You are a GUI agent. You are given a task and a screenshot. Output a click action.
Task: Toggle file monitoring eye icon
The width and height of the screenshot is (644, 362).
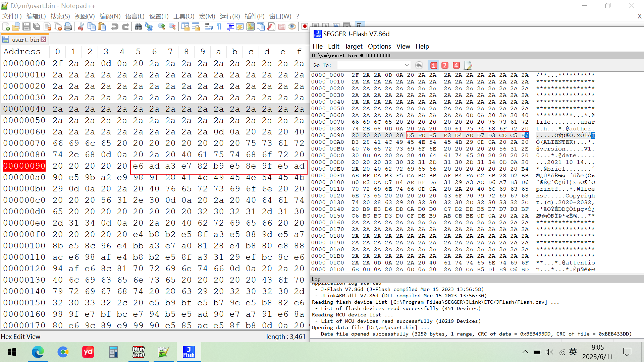click(x=292, y=26)
